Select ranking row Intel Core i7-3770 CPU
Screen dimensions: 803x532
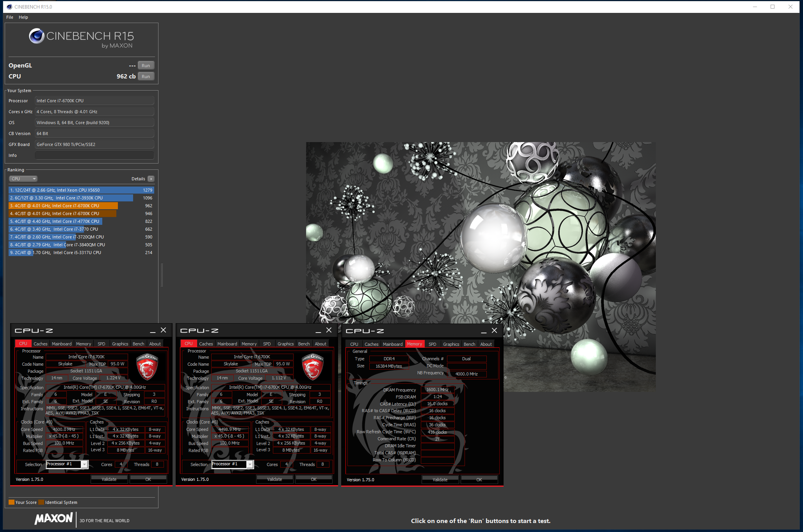(81, 229)
